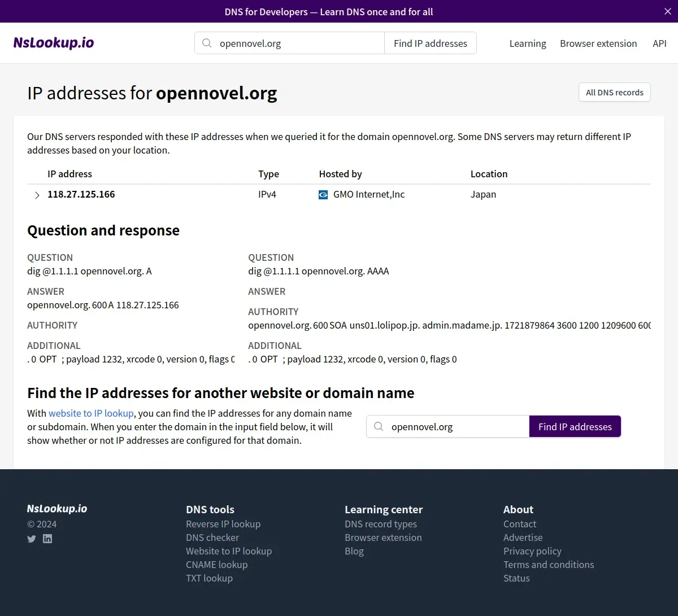
Task: Click the magnifier icon in the lower search field
Action: [x=379, y=427]
